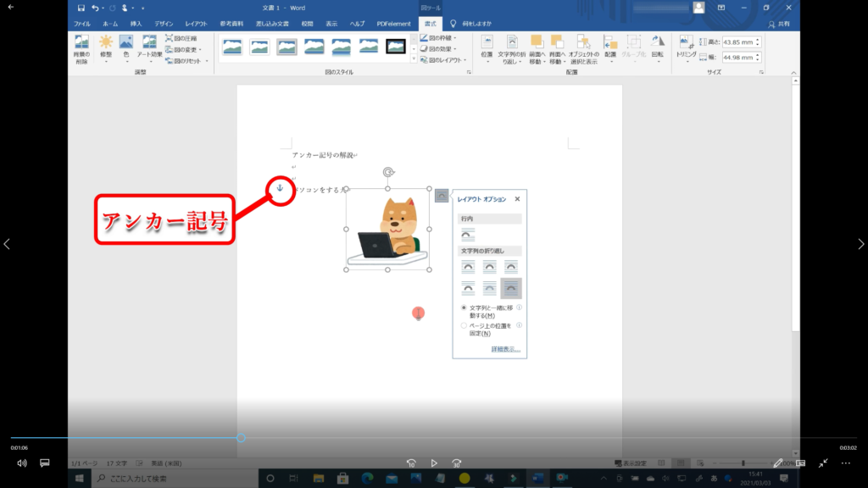Open オブジェクトの選択と表示 selection pane

pos(583,49)
